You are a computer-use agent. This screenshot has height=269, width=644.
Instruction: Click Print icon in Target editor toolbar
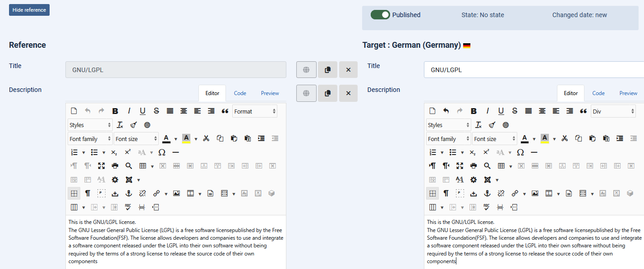tap(473, 166)
